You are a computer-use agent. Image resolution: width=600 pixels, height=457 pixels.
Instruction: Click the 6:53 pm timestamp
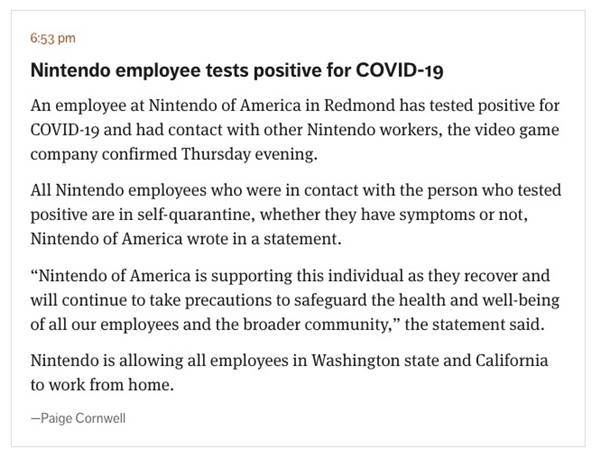click(x=53, y=38)
